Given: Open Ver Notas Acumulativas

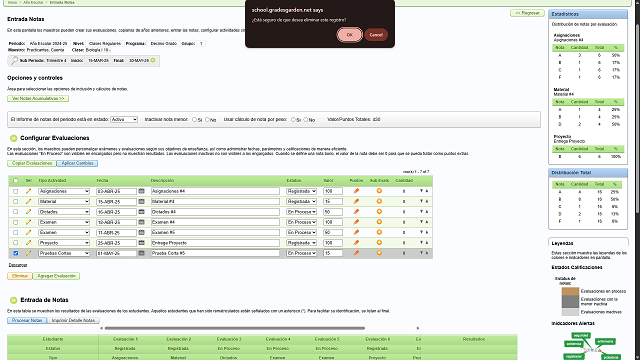Looking at the screenshot, I should point(38,98).
